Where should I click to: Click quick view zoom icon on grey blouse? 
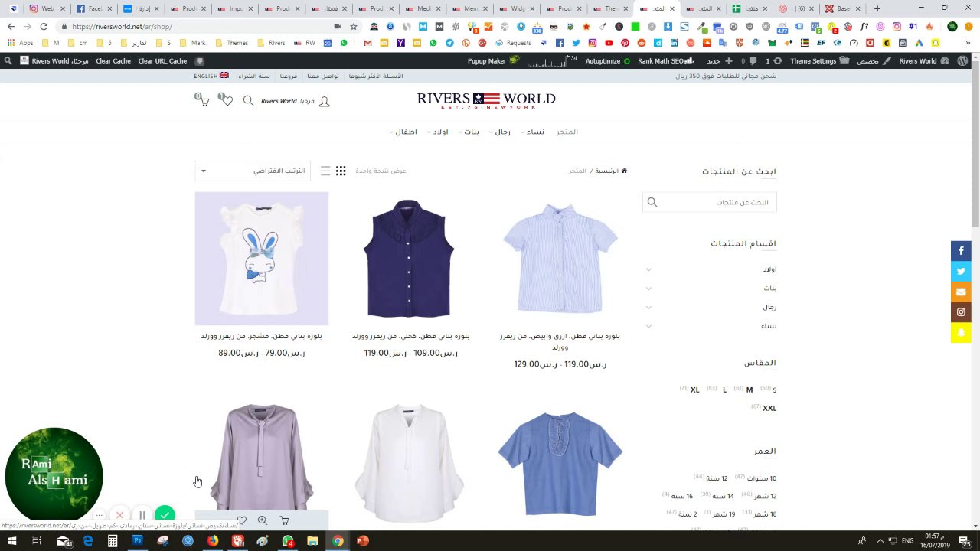point(263,520)
